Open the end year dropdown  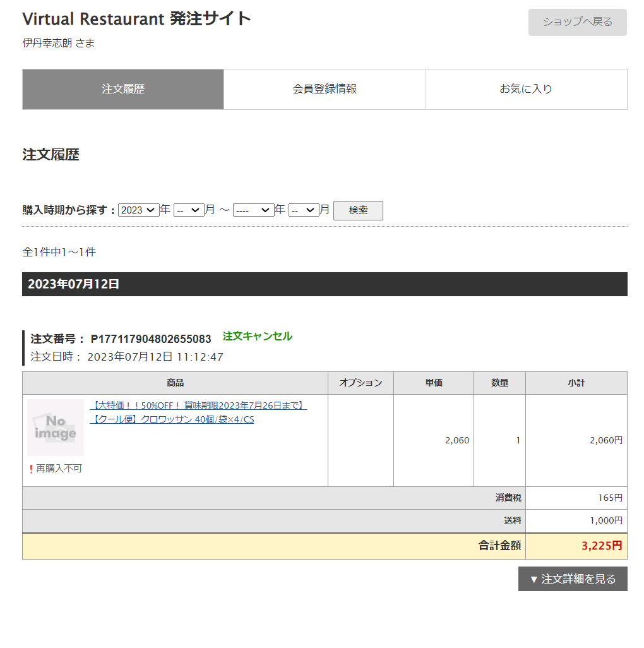point(253,210)
